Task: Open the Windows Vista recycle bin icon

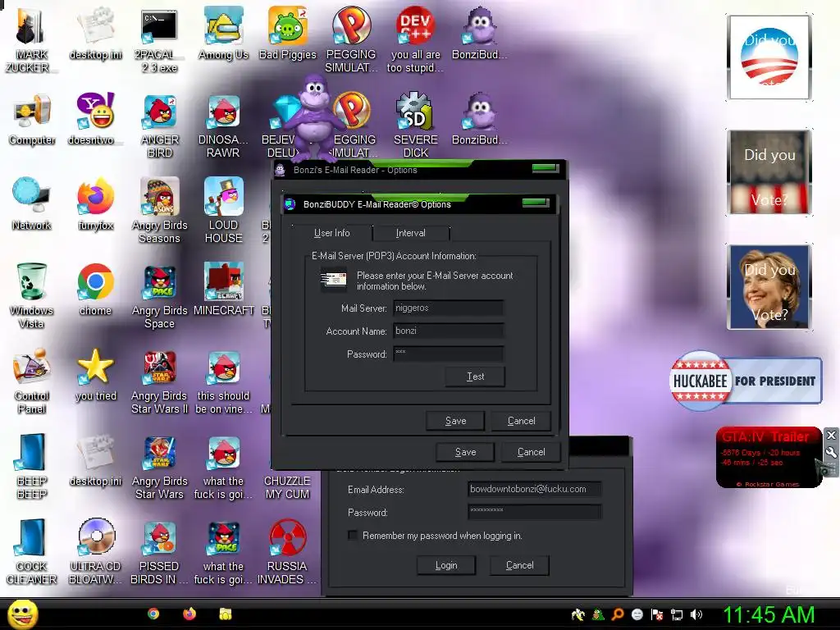Action: (x=31, y=295)
